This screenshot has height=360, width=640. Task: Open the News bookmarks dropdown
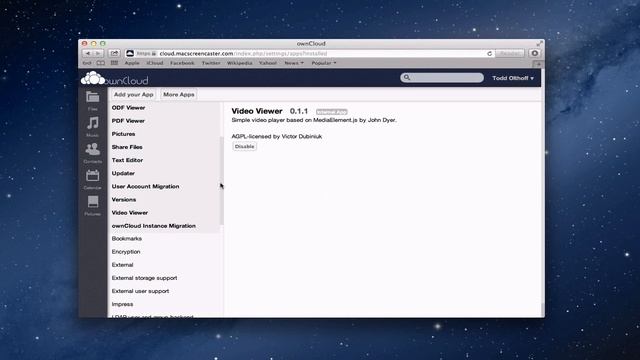coord(294,63)
